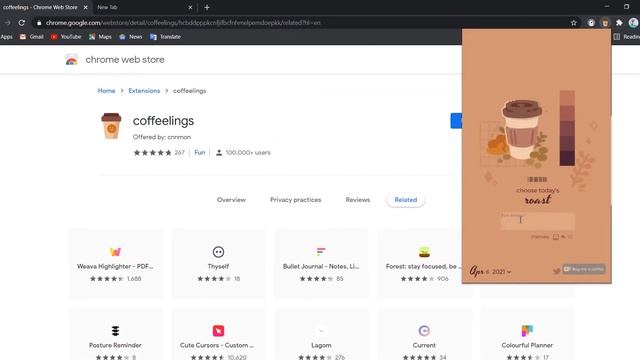Pick the second roast color swatch
The height and width of the screenshot is (360, 640).
567,113
